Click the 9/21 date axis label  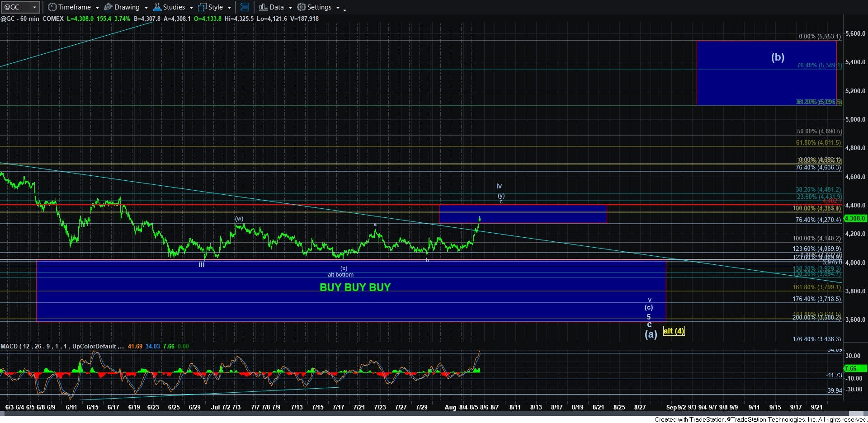coord(816,407)
